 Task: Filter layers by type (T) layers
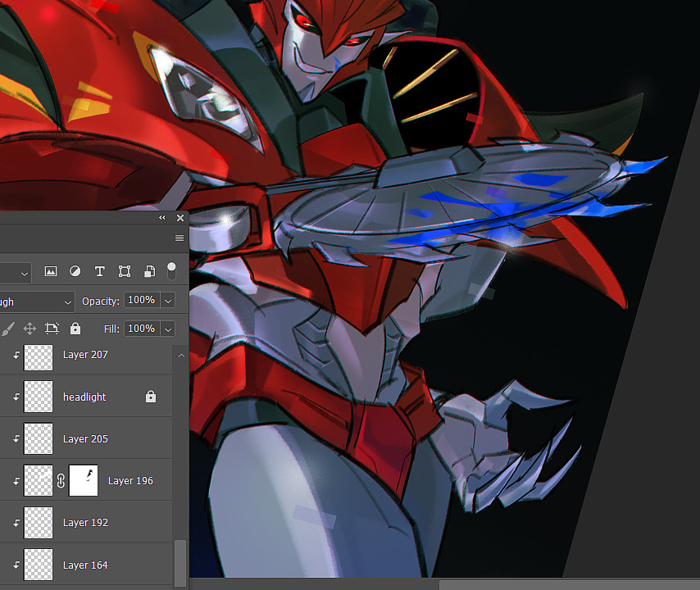(x=100, y=271)
